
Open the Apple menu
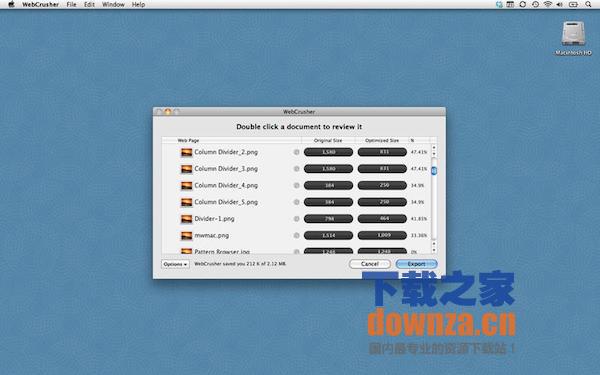pos(11,4)
